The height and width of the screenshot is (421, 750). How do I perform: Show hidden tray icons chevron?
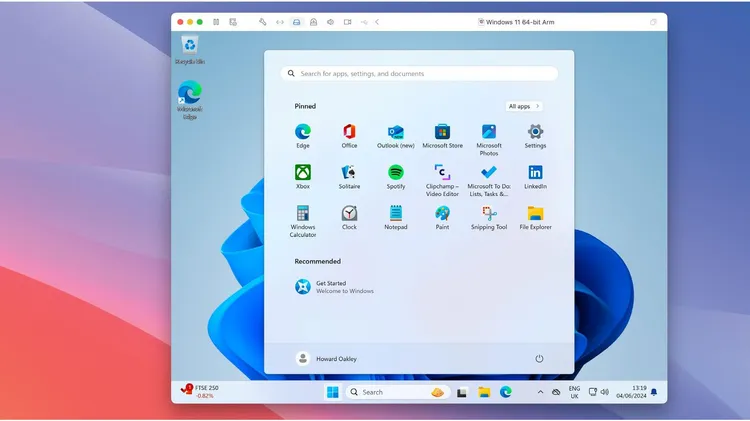coord(540,392)
